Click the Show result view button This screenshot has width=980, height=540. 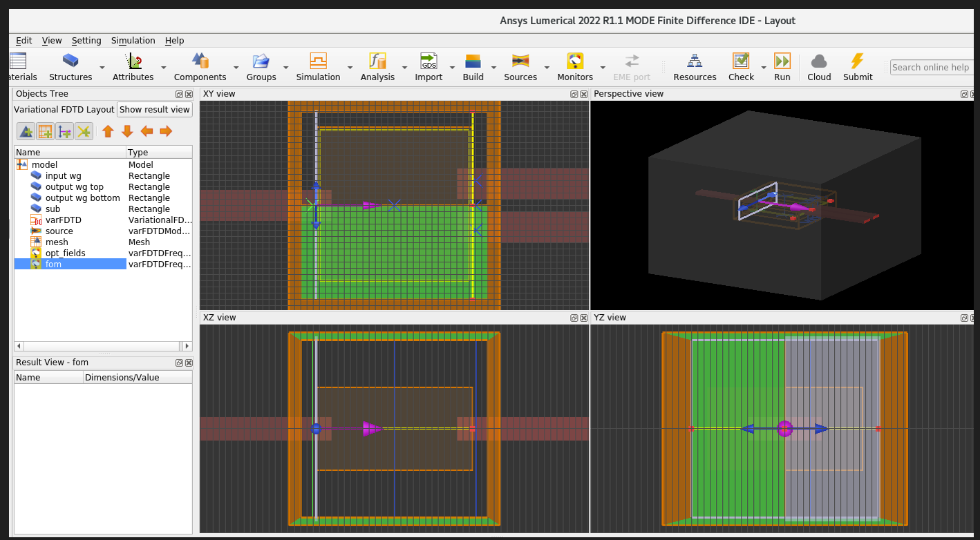click(x=154, y=109)
